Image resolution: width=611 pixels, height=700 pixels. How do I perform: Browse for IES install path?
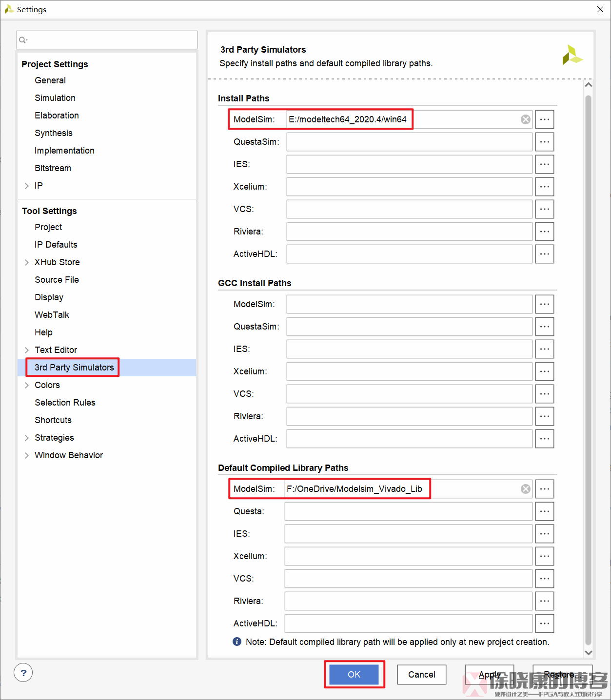(x=545, y=164)
